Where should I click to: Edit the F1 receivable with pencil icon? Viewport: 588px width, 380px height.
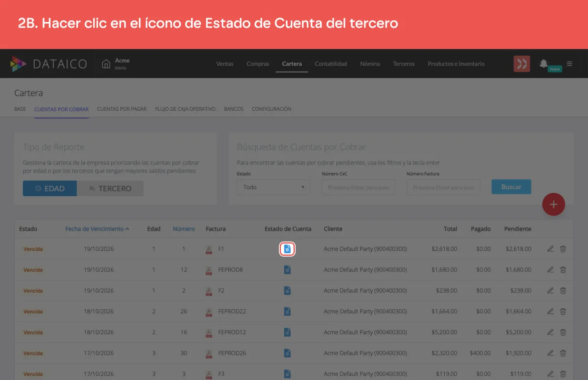tap(550, 249)
